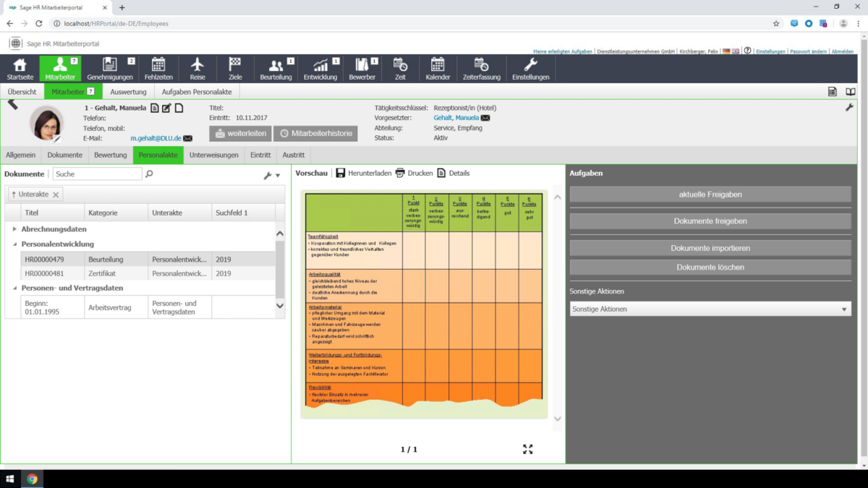Click the fullscreen expand icon below preview
Screen dimensions: 868x488
coord(528,449)
